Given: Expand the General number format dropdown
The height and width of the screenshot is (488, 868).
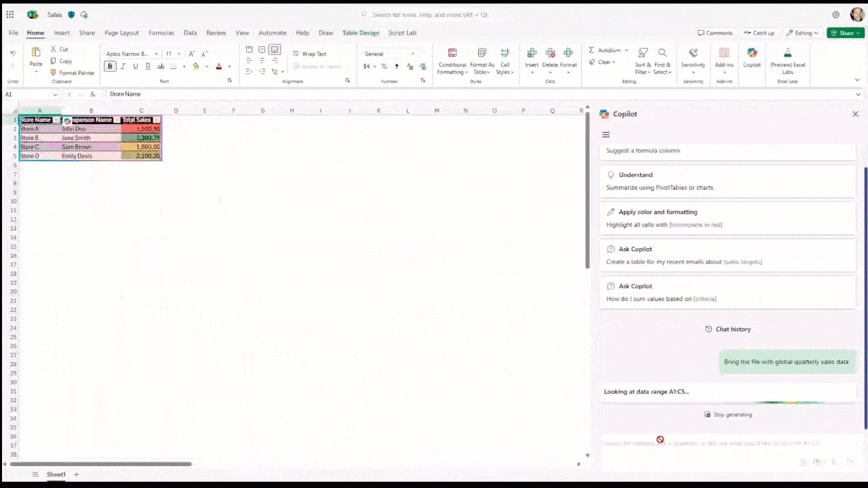Looking at the screenshot, I should pos(412,54).
